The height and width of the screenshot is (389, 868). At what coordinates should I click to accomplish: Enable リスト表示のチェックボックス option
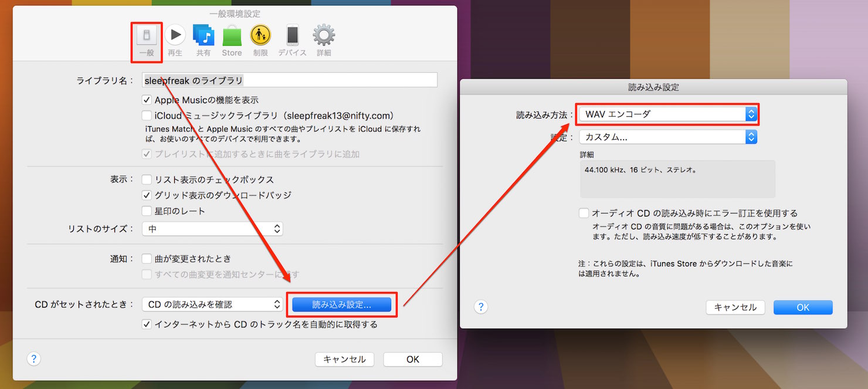pyautogui.click(x=147, y=180)
